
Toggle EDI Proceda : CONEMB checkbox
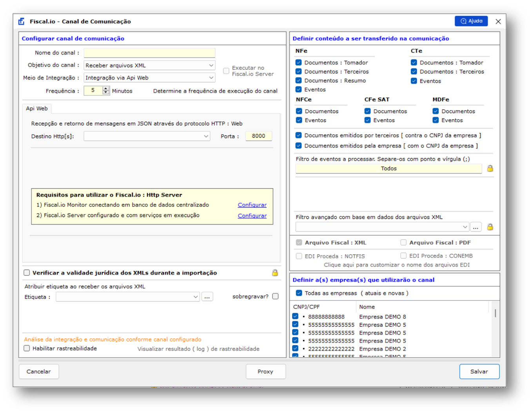[x=403, y=255]
